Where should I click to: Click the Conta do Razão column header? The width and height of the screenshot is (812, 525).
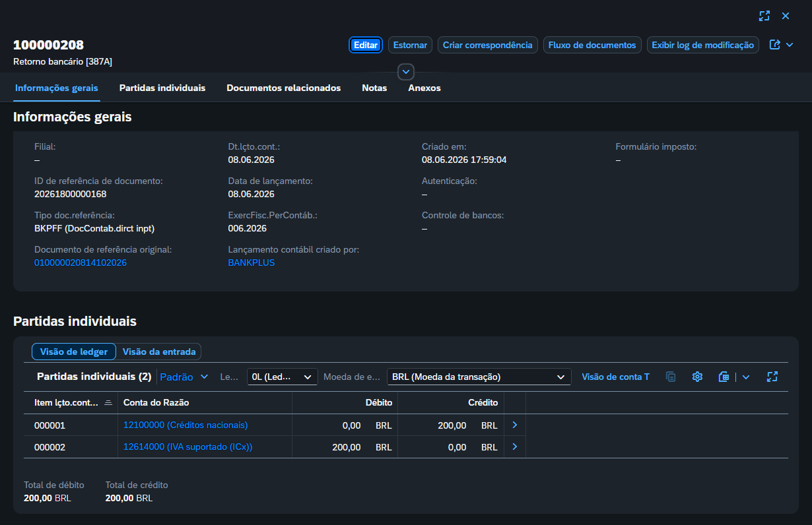pyautogui.click(x=205, y=402)
